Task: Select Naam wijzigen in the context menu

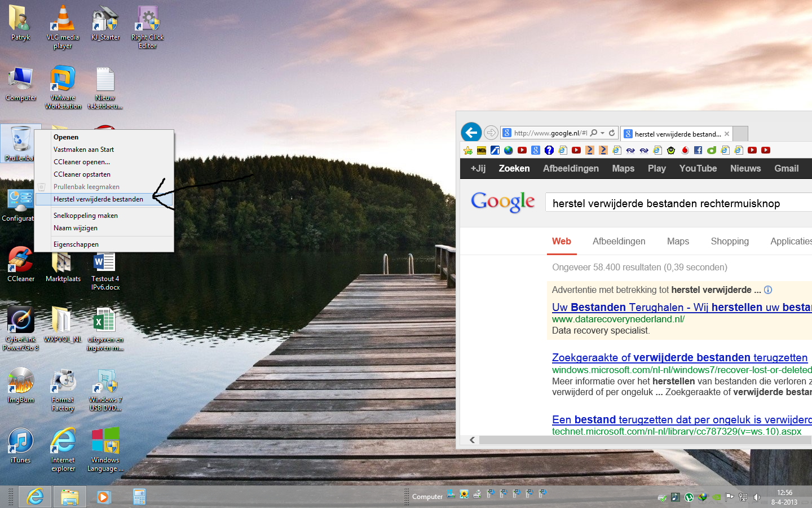Action: [104, 228]
